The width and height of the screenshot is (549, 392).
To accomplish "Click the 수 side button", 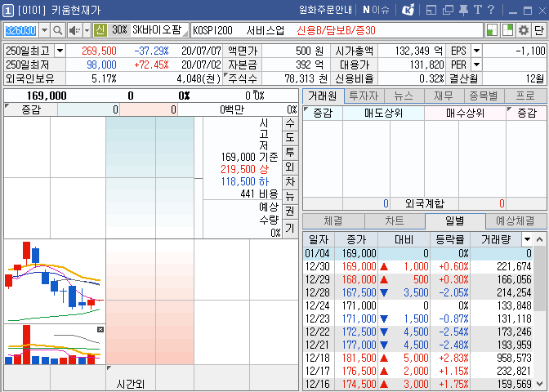I will click(x=290, y=123).
